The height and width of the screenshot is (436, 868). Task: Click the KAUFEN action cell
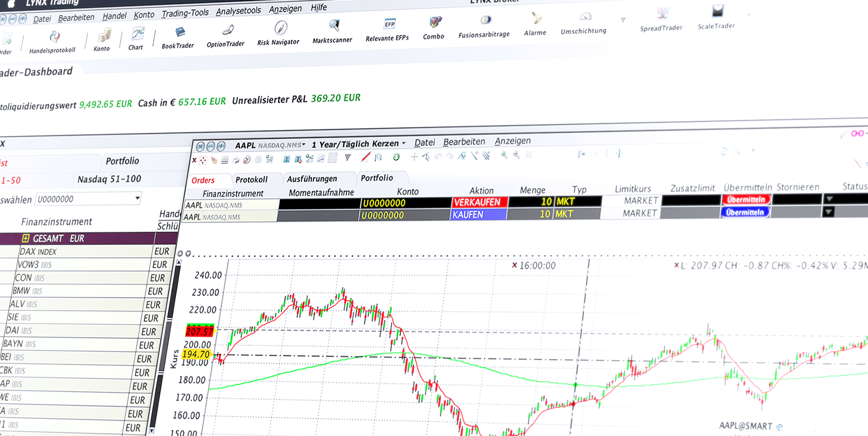tap(478, 214)
